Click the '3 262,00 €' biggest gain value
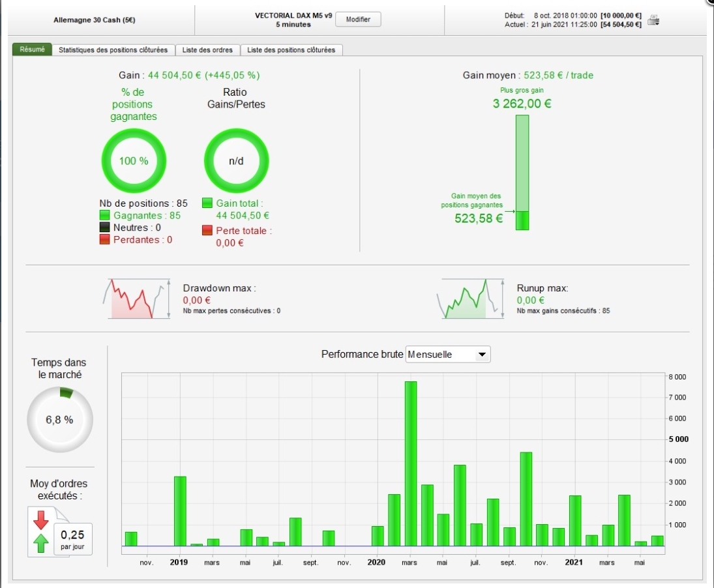This screenshot has height=588, width=714. click(x=522, y=103)
